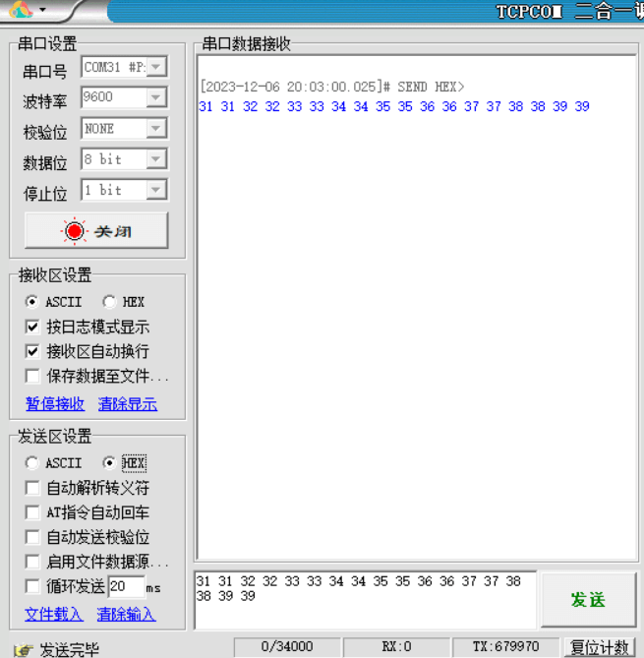The height and width of the screenshot is (658, 644).
Task: Select HEX in 发送区设置
Action: (x=109, y=463)
